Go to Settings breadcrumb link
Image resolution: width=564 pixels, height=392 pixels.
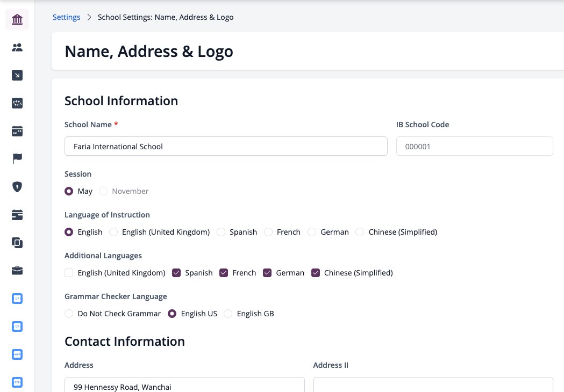point(67,17)
